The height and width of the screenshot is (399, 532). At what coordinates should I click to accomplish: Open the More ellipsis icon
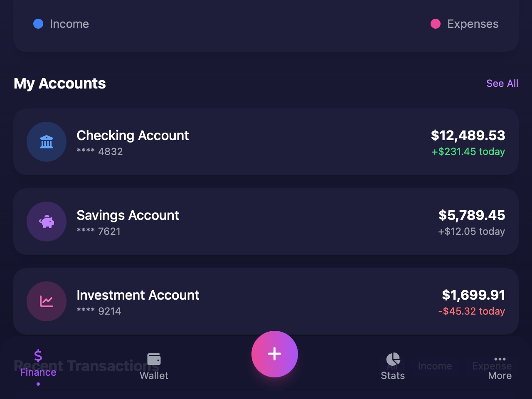click(500, 358)
